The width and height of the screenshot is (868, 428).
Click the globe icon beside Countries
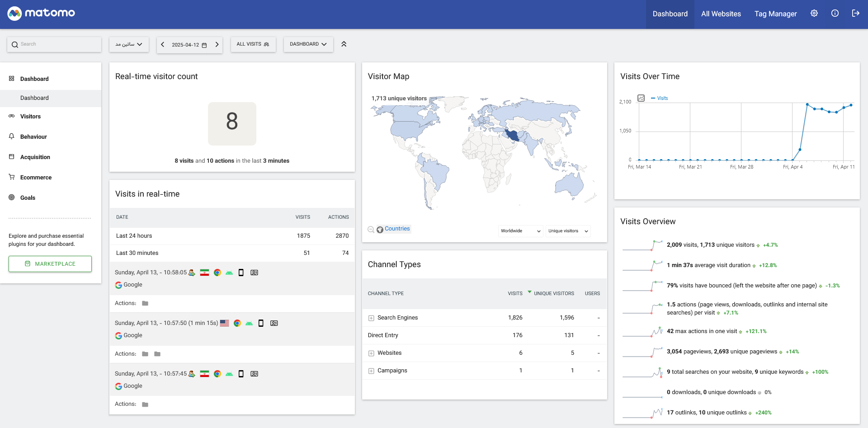tap(380, 230)
